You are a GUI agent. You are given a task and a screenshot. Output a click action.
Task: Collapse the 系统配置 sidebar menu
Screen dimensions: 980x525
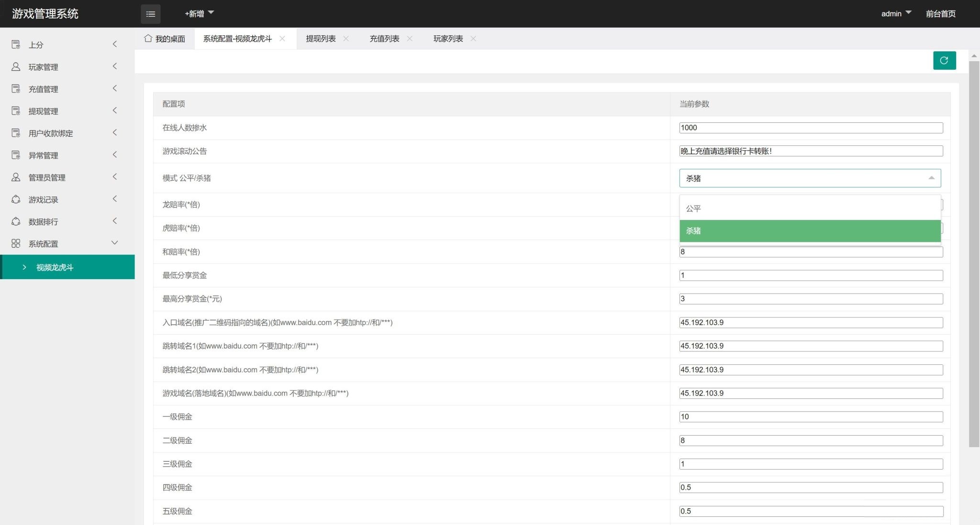(x=114, y=243)
